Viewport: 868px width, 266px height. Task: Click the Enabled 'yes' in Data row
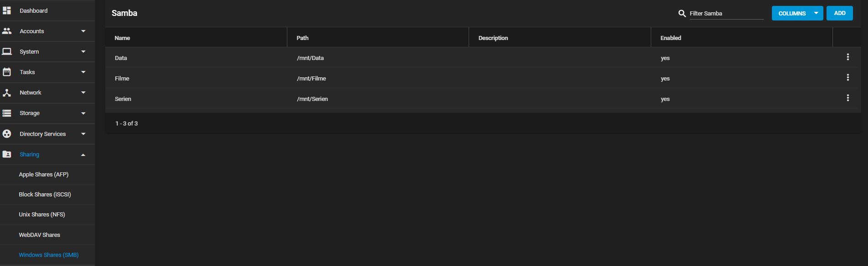tap(665, 58)
